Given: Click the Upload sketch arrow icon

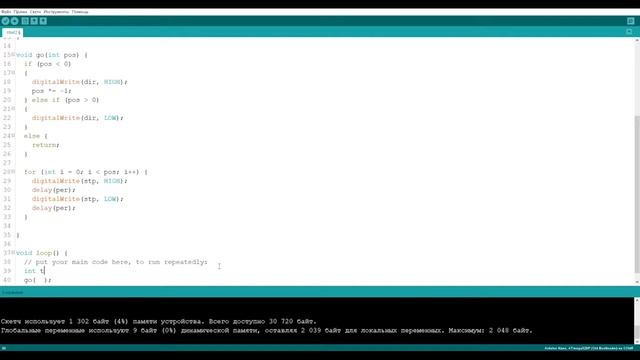Looking at the screenshot, I should point(15,21).
